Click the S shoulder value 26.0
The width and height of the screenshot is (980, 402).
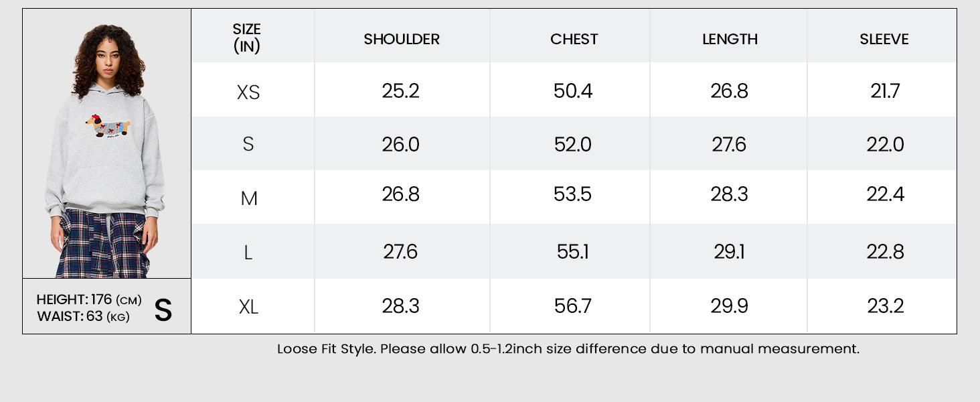point(401,145)
